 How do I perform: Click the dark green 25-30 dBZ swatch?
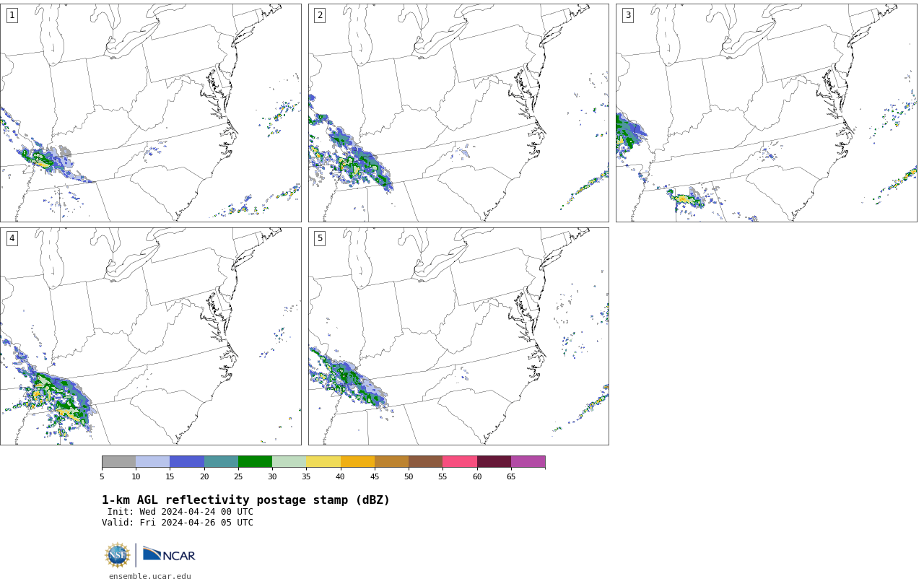tap(255, 462)
